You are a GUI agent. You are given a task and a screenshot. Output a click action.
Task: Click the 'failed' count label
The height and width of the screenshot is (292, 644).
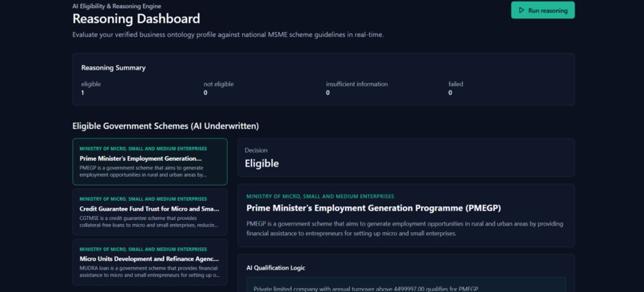coord(455,84)
